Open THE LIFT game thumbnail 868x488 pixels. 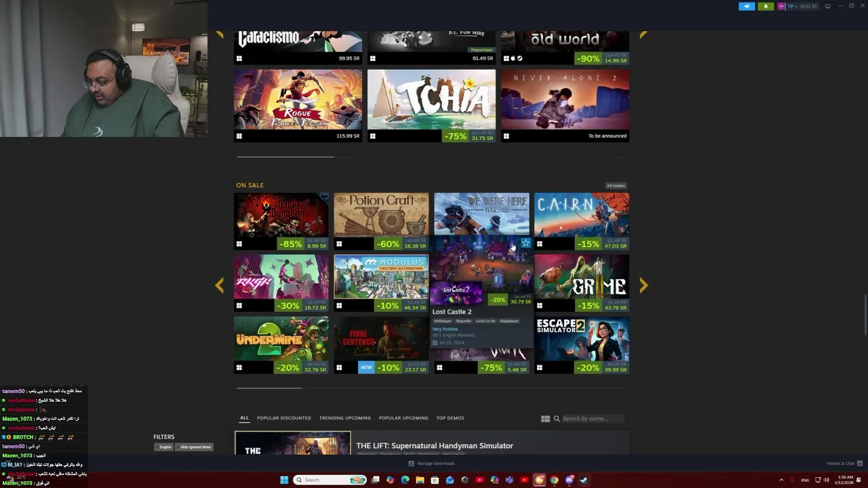(293, 443)
